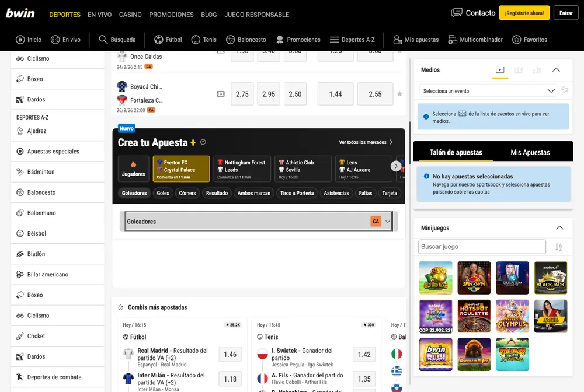Add selected Medios event to favorites

pos(565,90)
